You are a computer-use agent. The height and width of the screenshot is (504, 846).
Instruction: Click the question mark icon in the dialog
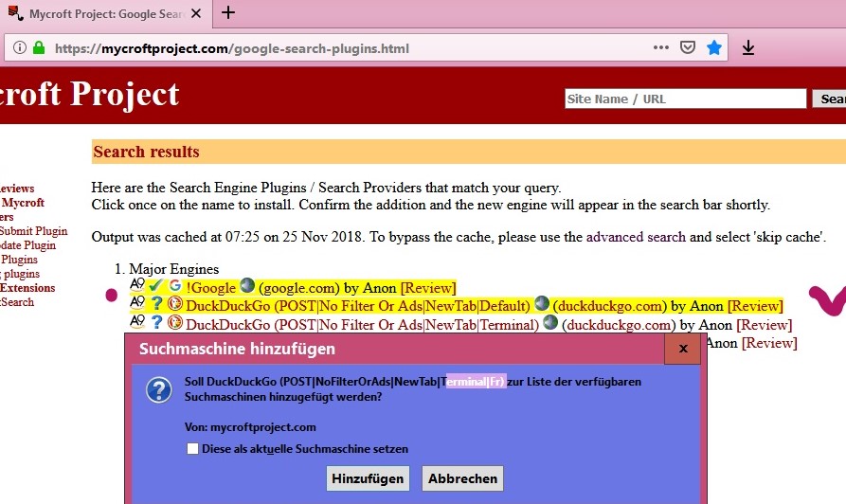tap(158, 390)
